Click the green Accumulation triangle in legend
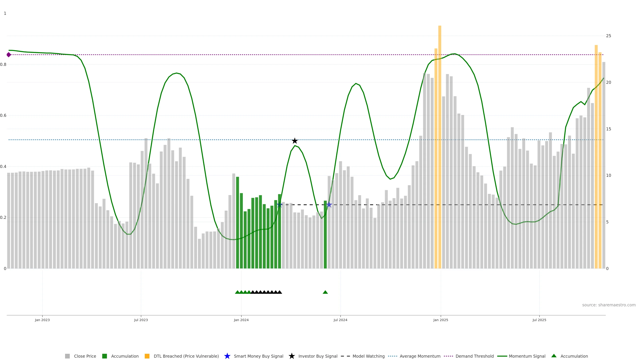Image resolution: width=644 pixels, height=362 pixels. click(x=554, y=356)
